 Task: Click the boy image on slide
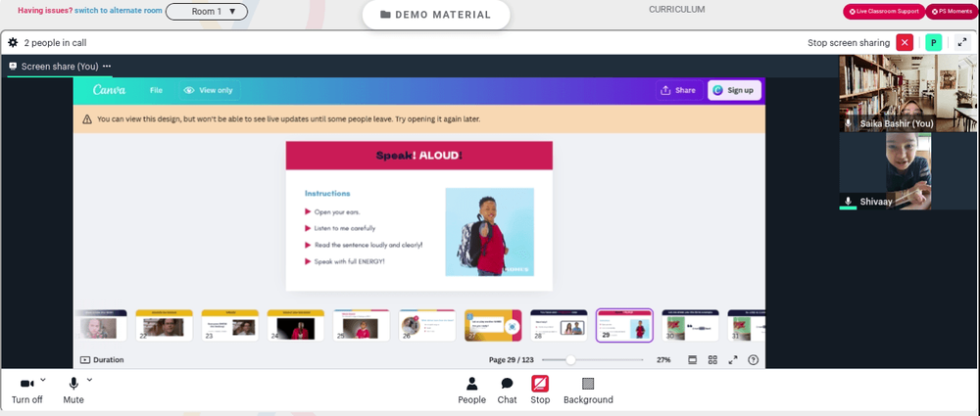(x=489, y=232)
